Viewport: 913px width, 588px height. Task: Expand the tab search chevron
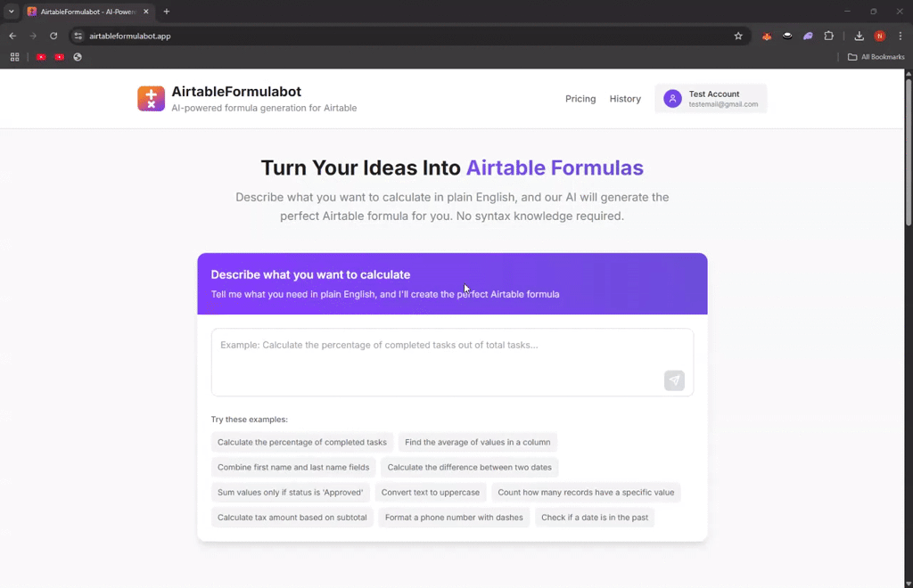11,11
